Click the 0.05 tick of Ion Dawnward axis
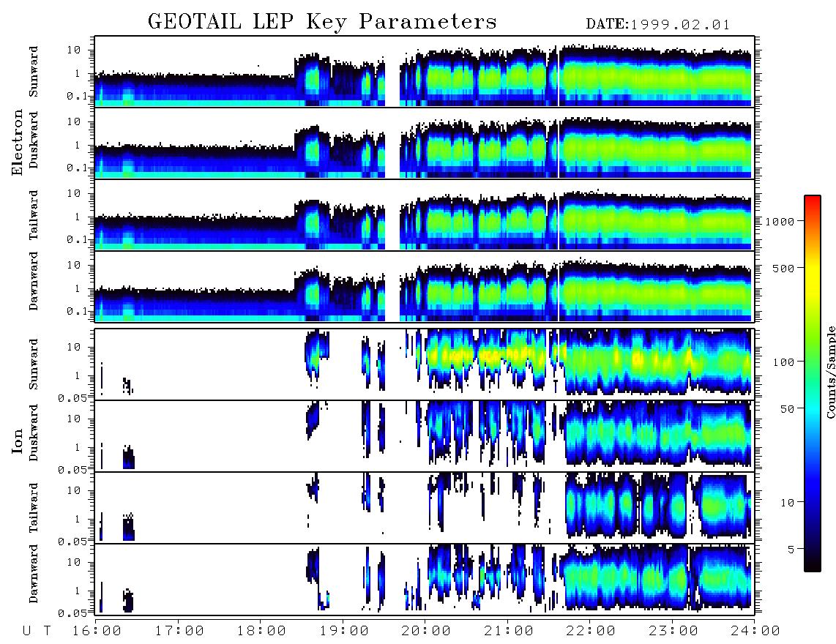 (x=73, y=613)
